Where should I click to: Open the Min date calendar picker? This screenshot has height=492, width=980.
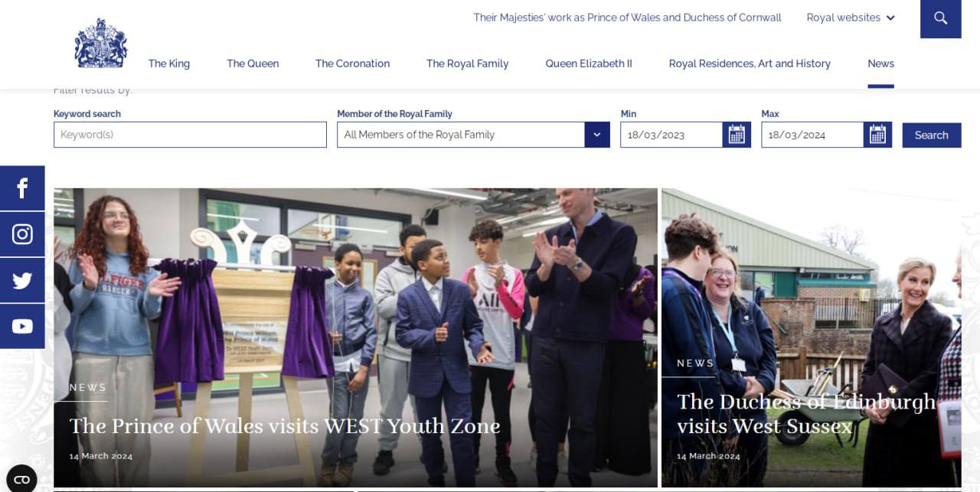point(737,135)
